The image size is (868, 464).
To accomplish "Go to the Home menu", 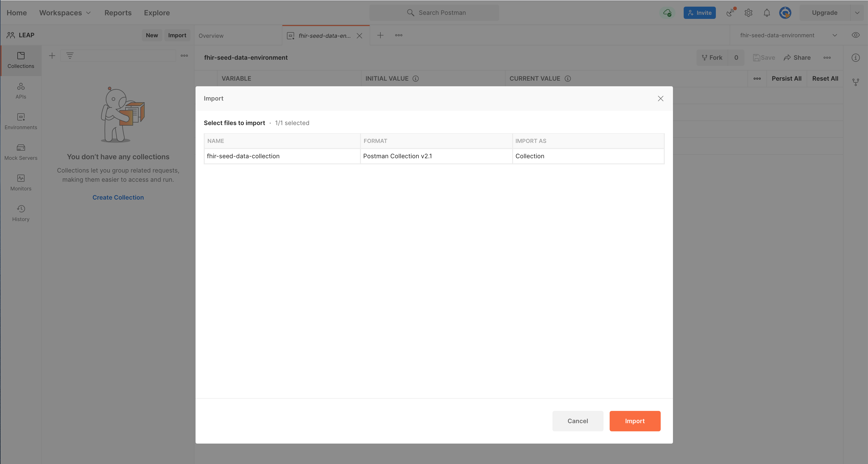I will pos(17,13).
